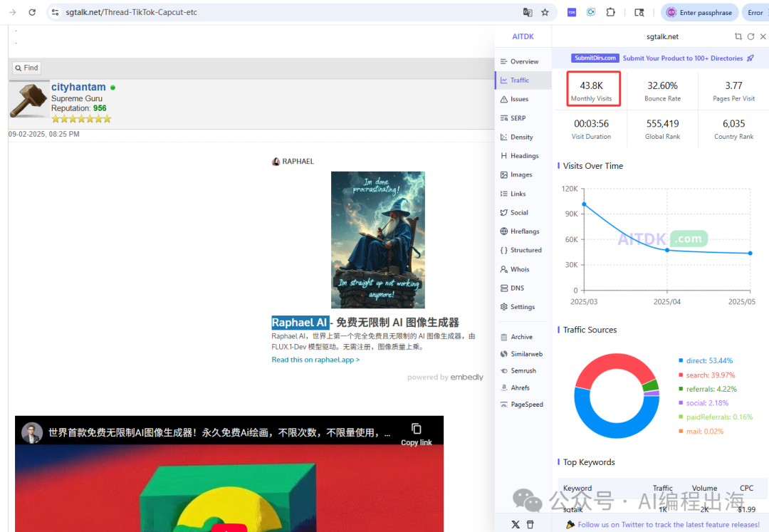This screenshot has width=769, height=532.
Task: Click the wizard Raphael preview image
Action: (377, 239)
